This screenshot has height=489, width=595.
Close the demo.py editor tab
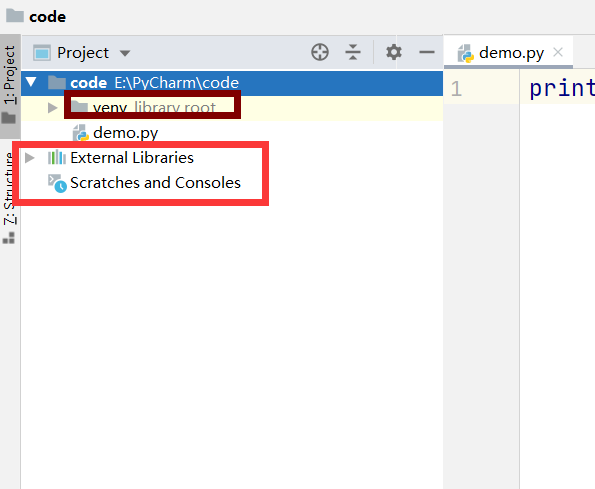tap(558, 52)
